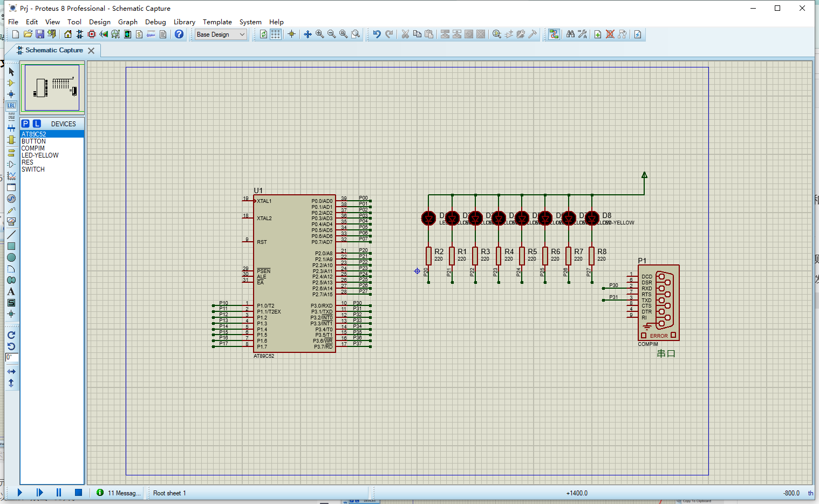
Task: Open the Bill of Materials dollar icon
Action: 139,34
